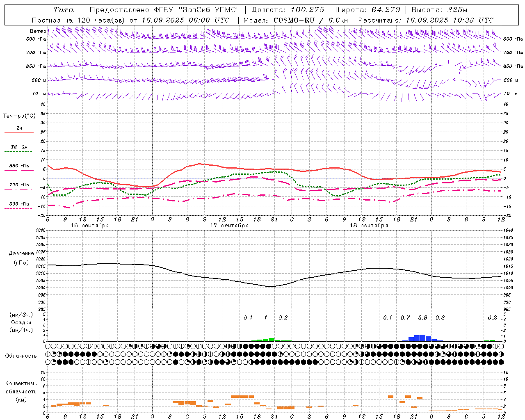
Task: Click the "Давление" pressure panel label
Action: point(21,253)
